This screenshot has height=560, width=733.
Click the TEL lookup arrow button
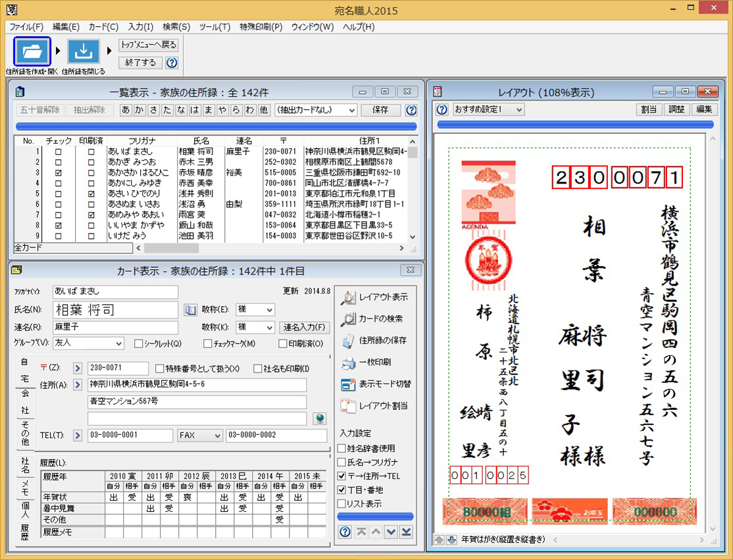tap(78, 435)
